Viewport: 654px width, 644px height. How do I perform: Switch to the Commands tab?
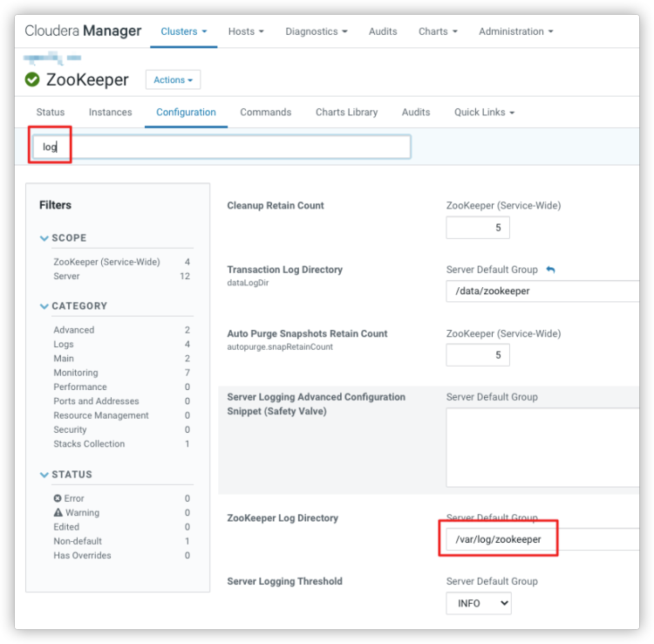pos(266,113)
